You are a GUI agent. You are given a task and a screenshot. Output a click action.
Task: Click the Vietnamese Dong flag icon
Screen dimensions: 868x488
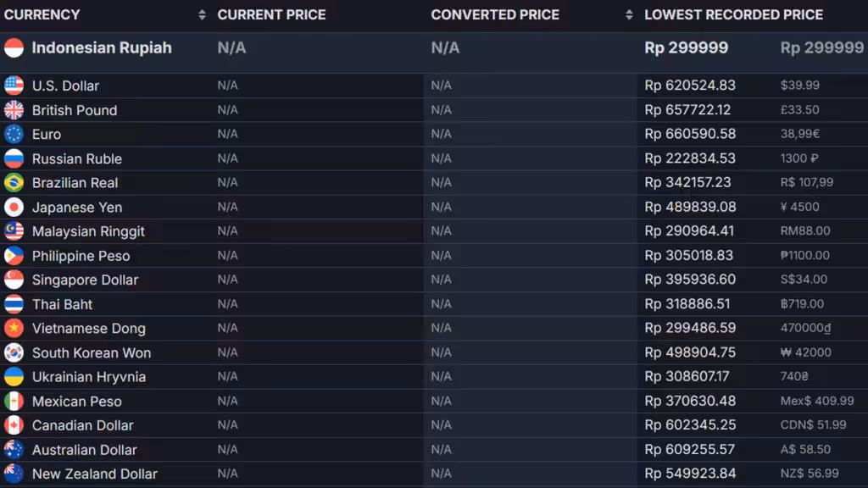click(x=14, y=329)
